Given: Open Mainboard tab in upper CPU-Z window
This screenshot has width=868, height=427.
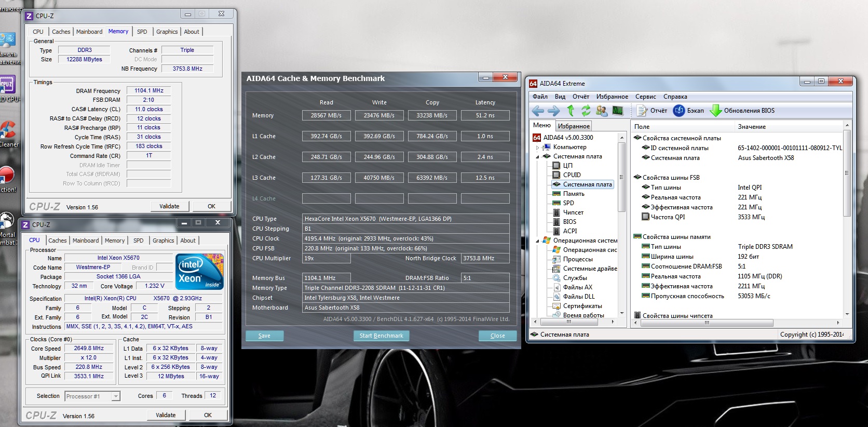Looking at the screenshot, I should pos(89,32).
